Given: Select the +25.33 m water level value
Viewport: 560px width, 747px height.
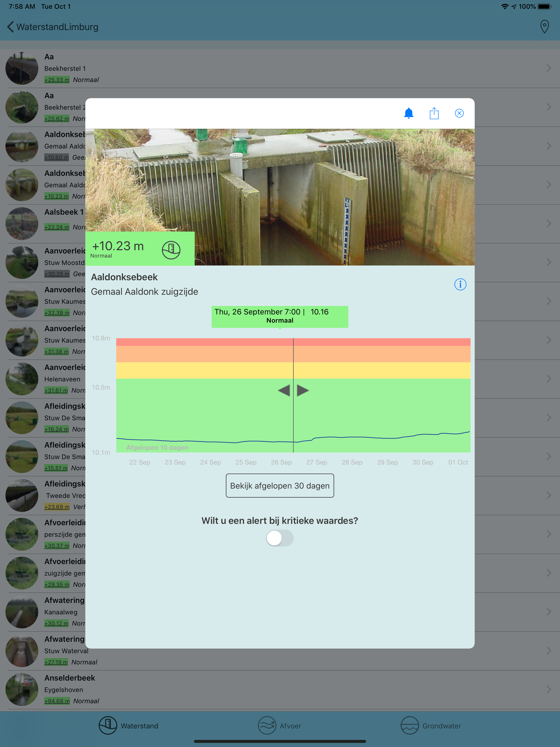Looking at the screenshot, I should coord(57,80).
